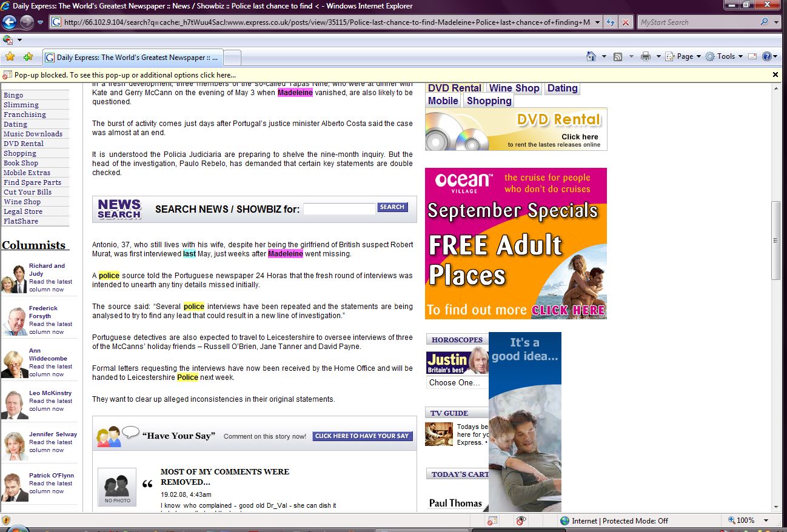Switch to the Daily Express tab
Viewport: 787px width, 532px height.
tap(133, 58)
